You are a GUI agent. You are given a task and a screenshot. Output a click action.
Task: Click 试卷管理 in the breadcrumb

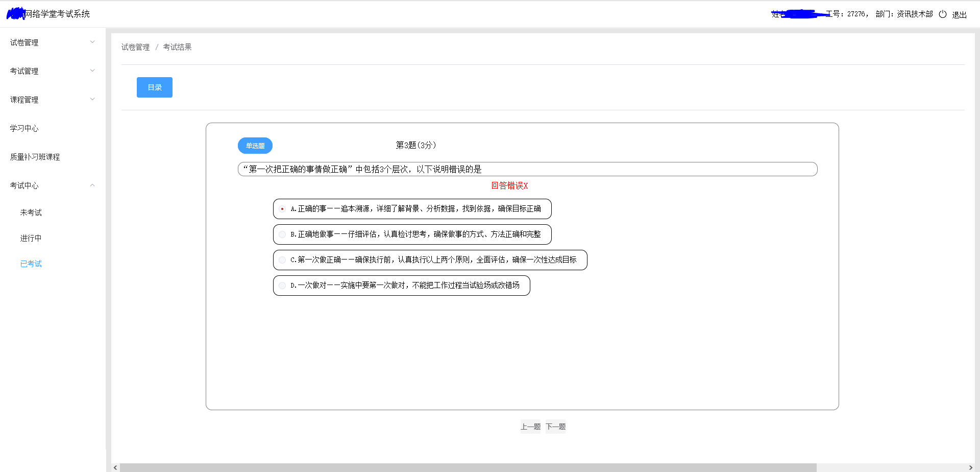(135, 47)
